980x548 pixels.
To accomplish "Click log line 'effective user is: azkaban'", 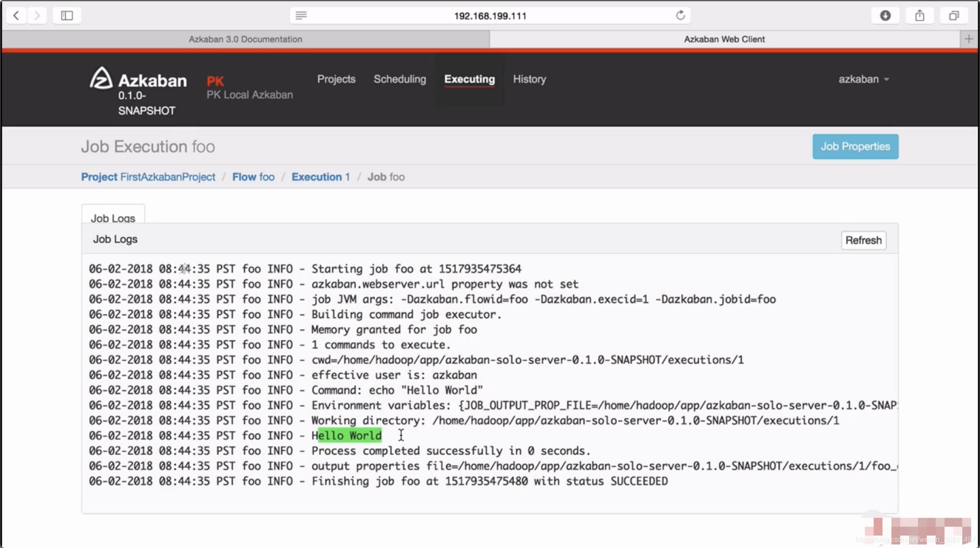I will click(283, 375).
